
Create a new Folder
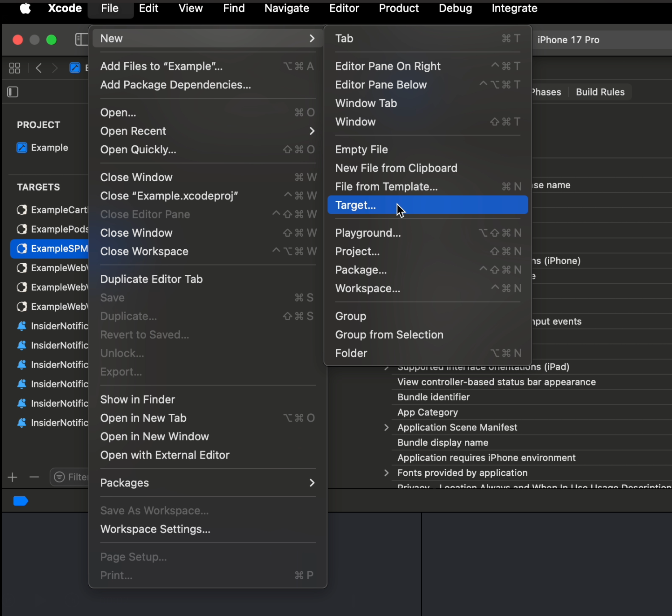(x=428, y=353)
